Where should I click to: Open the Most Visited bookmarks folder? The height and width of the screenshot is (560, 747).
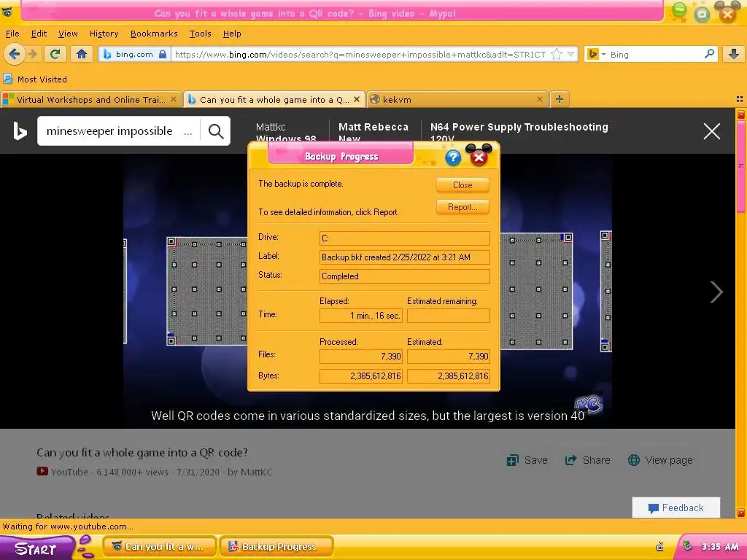click(35, 79)
